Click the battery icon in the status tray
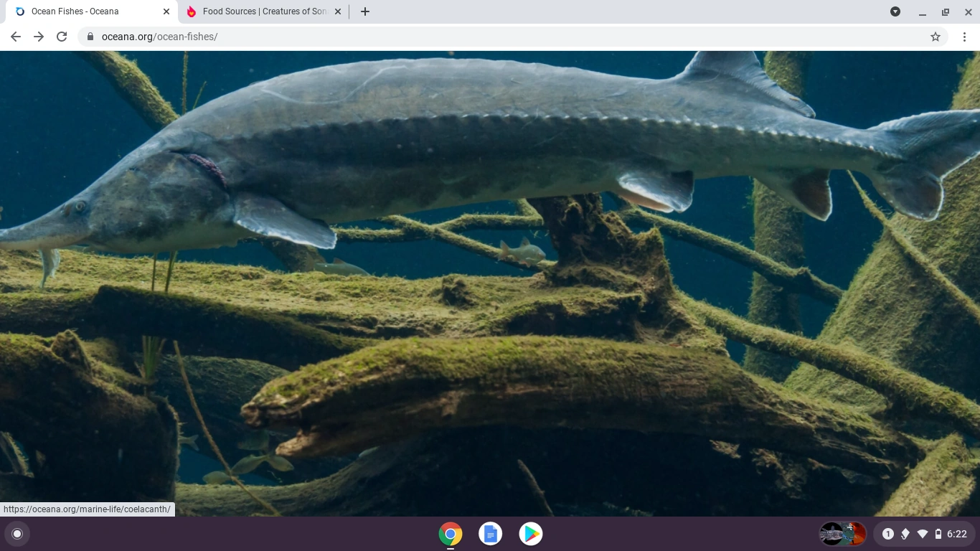Screen dimensions: 980x551 point(937,534)
